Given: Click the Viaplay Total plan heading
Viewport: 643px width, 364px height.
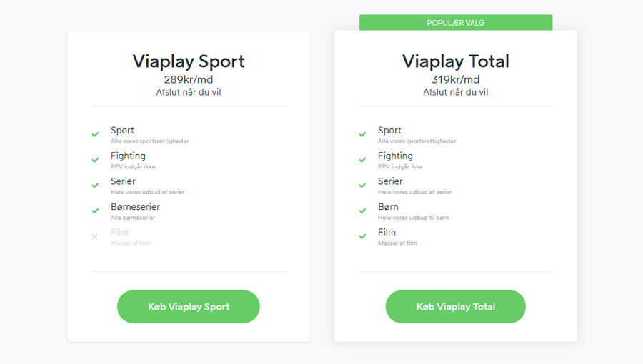Looking at the screenshot, I should pyautogui.click(x=456, y=61).
